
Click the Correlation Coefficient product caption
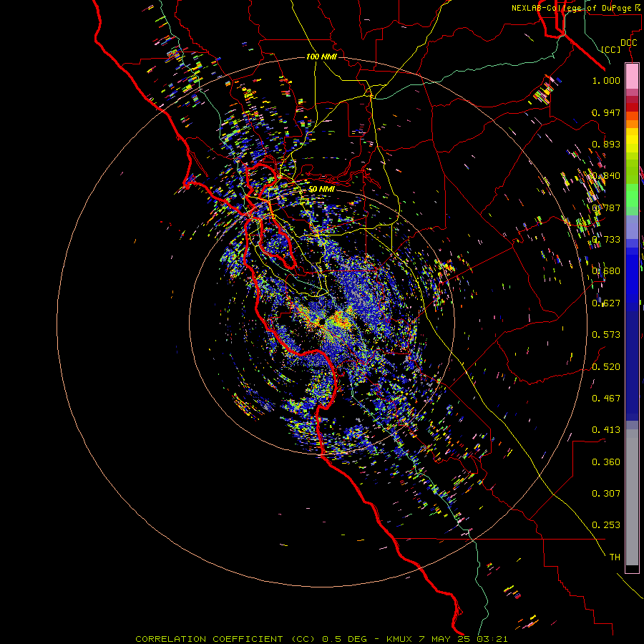321,639
